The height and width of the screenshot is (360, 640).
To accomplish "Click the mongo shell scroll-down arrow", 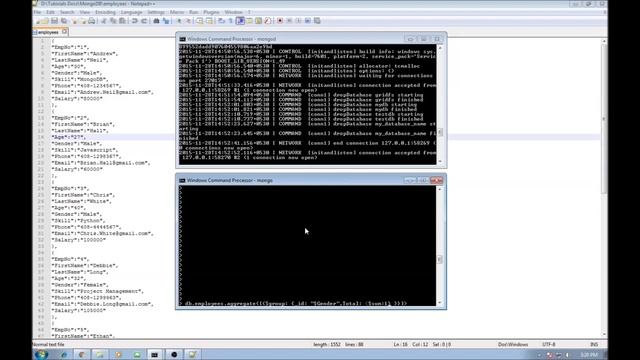I will (x=440, y=302).
